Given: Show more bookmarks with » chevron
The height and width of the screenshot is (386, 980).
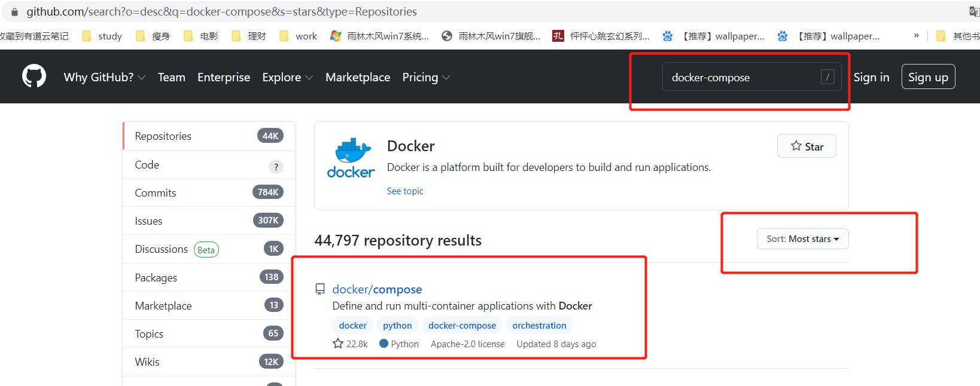Looking at the screenshot, I should [x=916, y=36].
